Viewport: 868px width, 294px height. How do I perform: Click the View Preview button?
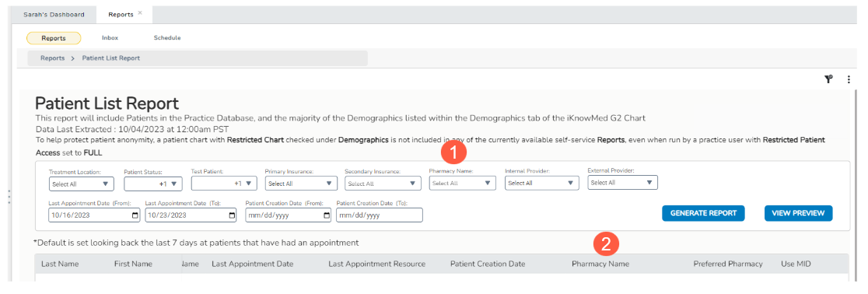click(x=798, y=213)
